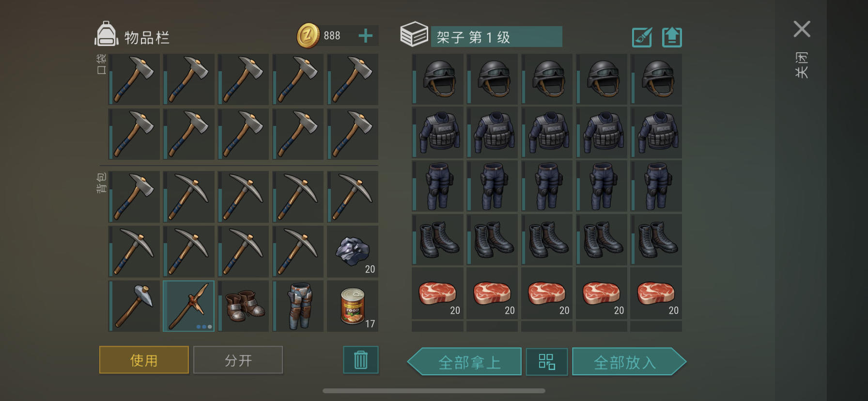Click the 使用 use button
The height and width of the screenshot is (401, 868).
(144, 360)
